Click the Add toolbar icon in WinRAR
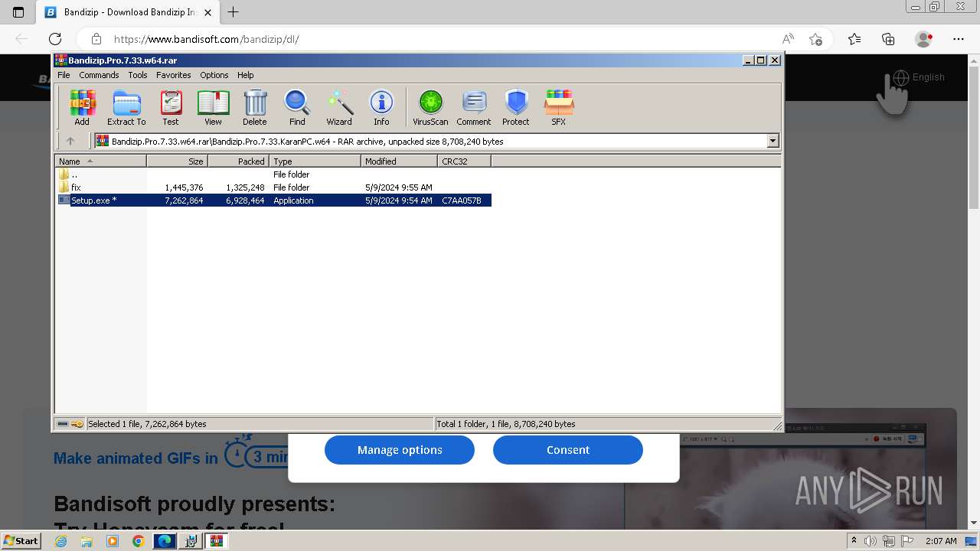 point(82,107)
